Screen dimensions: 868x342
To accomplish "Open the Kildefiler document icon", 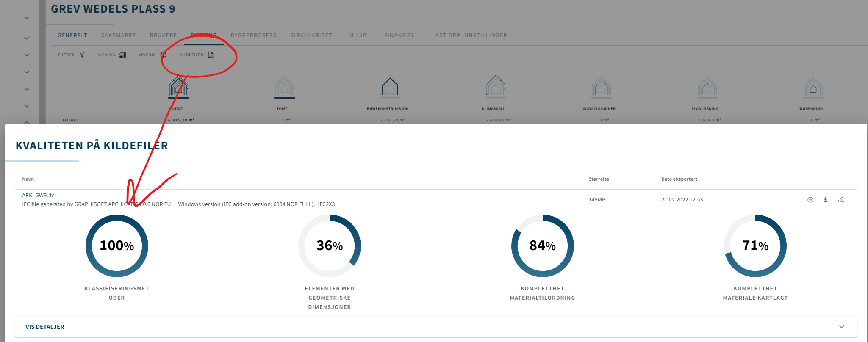I will click(x=211, y=55).
